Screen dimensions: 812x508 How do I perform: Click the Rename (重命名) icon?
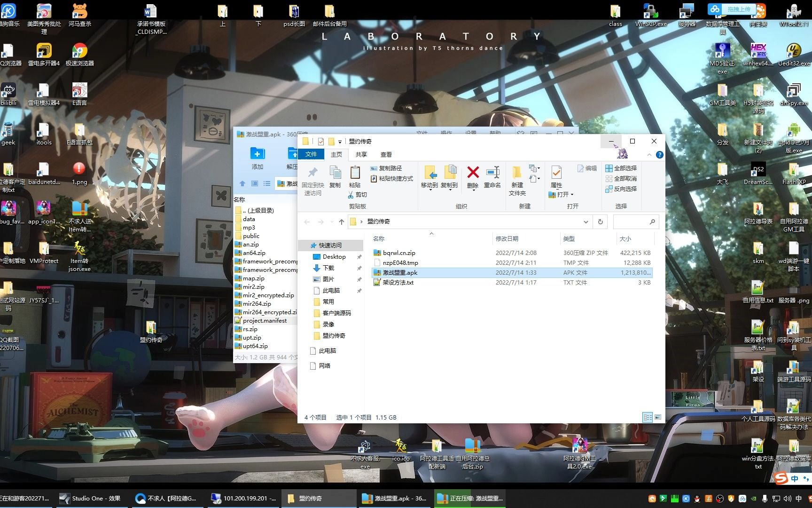(x=492, y=177)
